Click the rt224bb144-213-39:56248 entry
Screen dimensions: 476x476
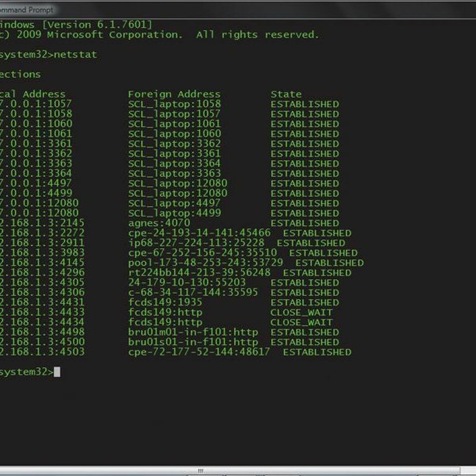pos(199,273)
